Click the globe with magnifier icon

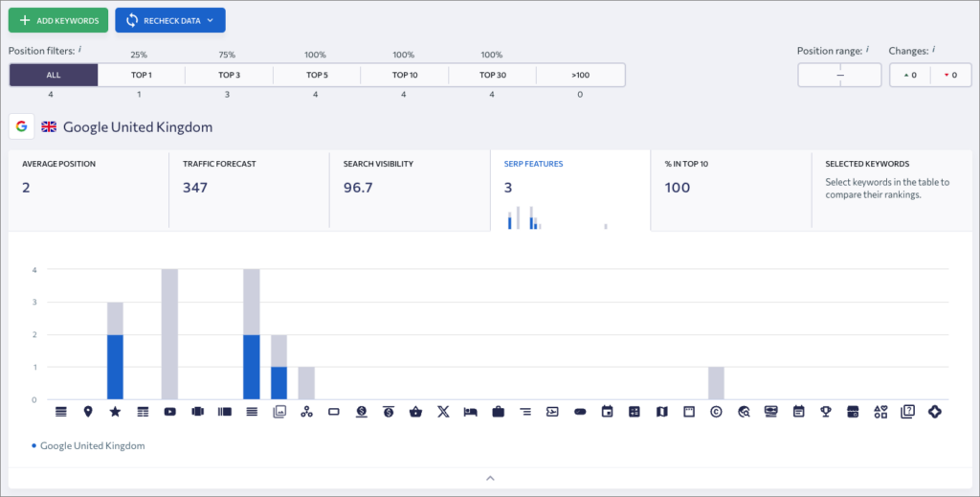tap(744, 412)
